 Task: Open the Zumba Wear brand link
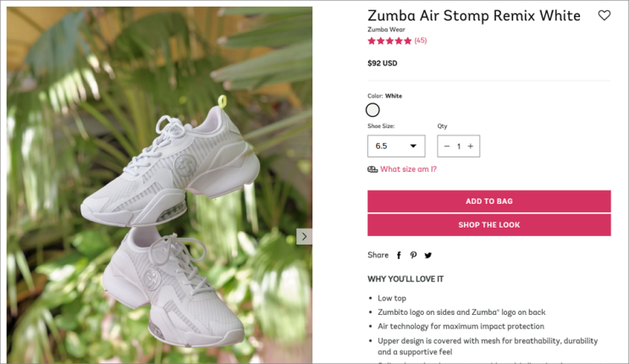tap(386, 30)
